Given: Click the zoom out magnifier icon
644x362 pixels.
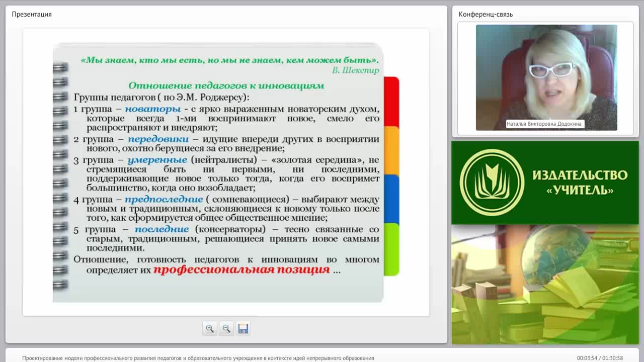Looking at the screenshot, I should pyautogui.click(x=226, y=328).
